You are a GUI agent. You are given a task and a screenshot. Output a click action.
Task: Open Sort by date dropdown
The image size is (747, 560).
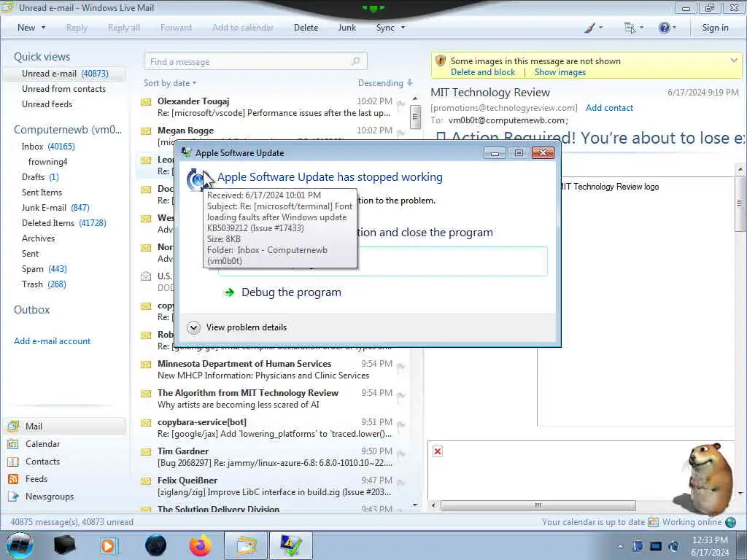pyautogui.click(x=169, y=83)
